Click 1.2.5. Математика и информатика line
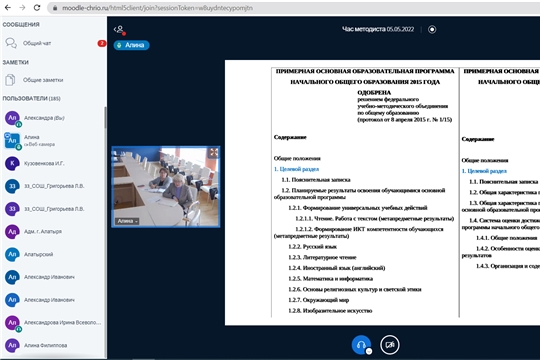Viewport: 540px width, 360px height. [331, 279]
